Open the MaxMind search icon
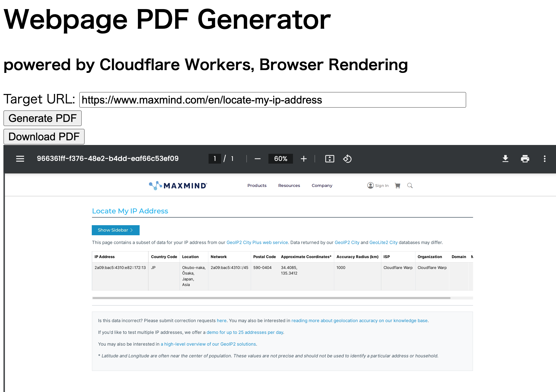The height and width of the screenshot is (392, 556). [x=410, y=185]
